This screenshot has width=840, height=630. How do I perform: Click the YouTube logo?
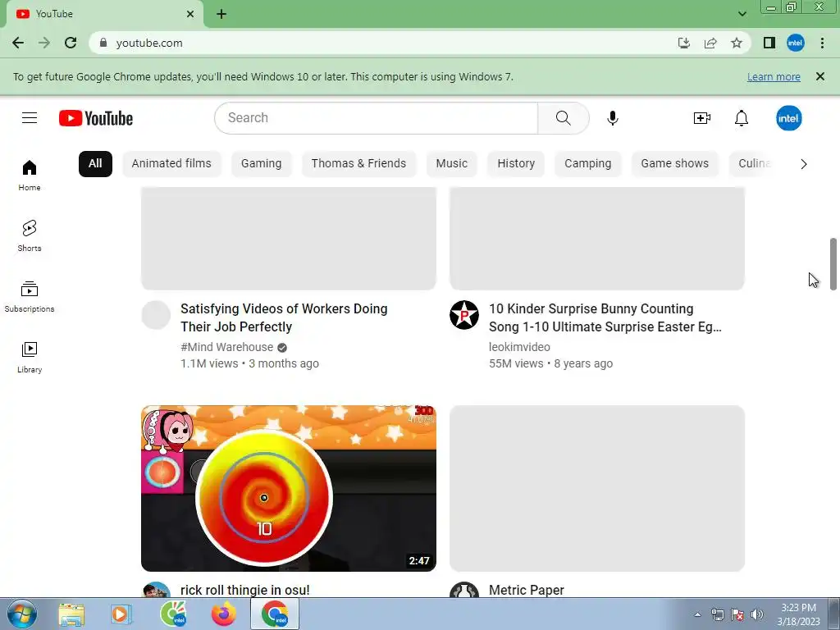pos(96,118)
